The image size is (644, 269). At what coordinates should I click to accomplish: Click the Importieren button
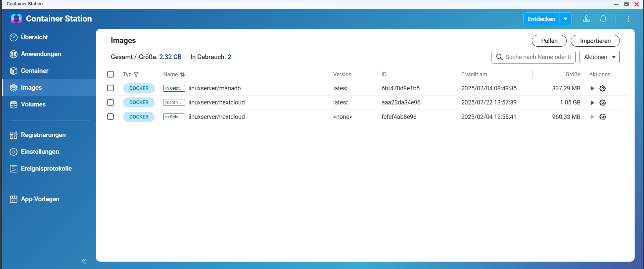click(x=595, y=41)
